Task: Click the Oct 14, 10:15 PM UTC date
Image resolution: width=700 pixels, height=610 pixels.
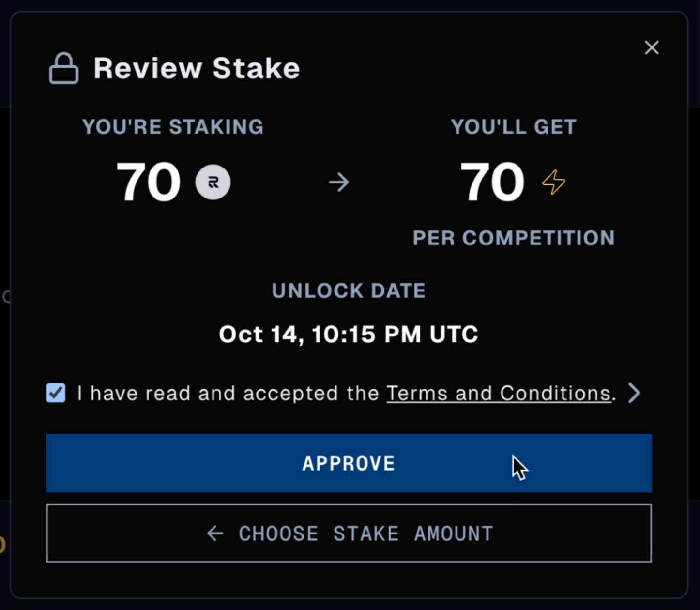Action: pyautogui.click(x=349, y=334)
